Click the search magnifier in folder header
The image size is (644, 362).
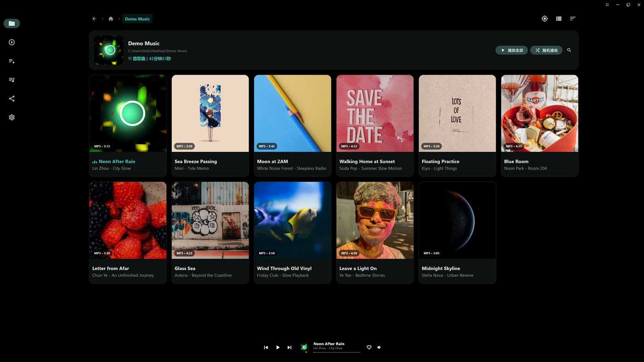pyautogui.click(x=569, y=50)
